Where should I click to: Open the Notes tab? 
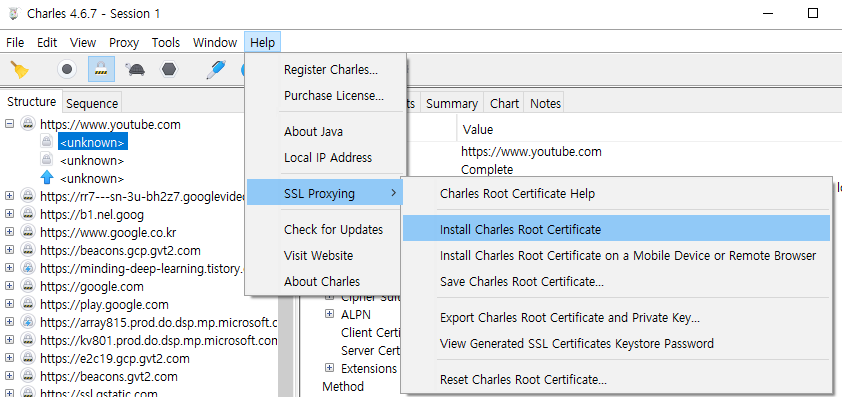[x=545, y=103]
